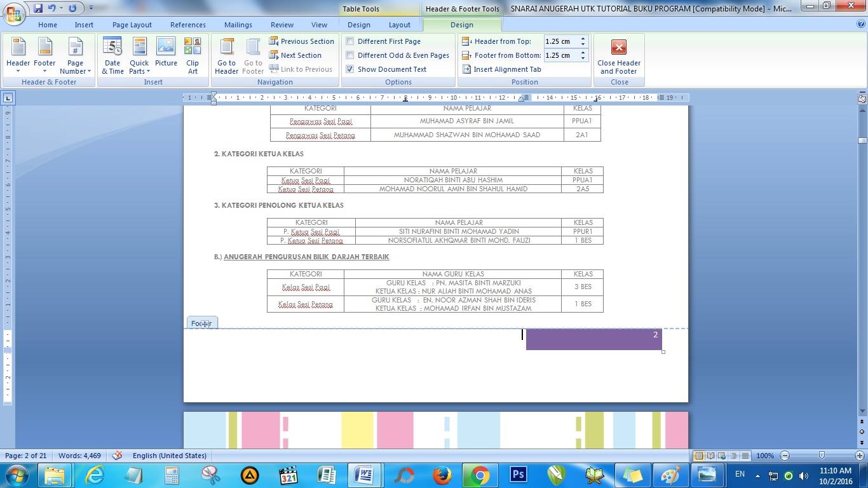Enable Different Odd & Even Pages
The image size is (868, 488).
point(397,55)
